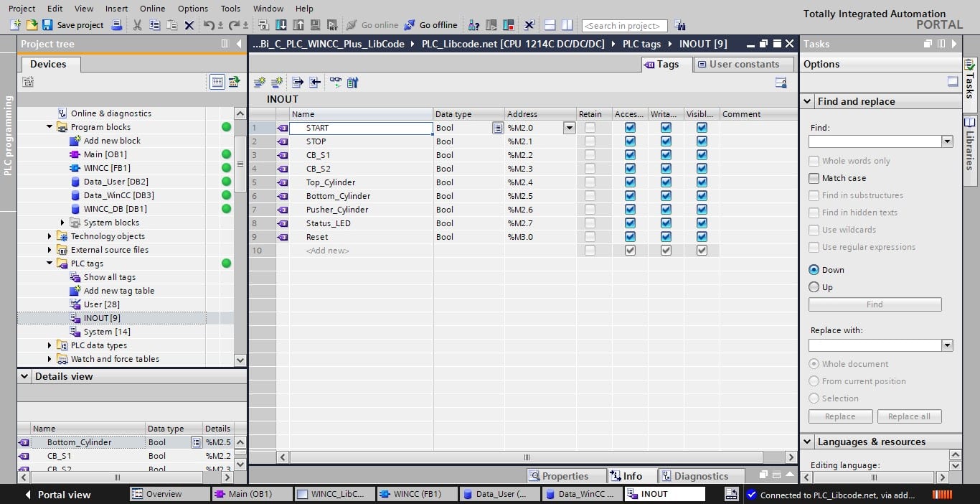Click the Save project button
Image resolution: width=980 pixels, height=504 pixels.
point(73,25)
